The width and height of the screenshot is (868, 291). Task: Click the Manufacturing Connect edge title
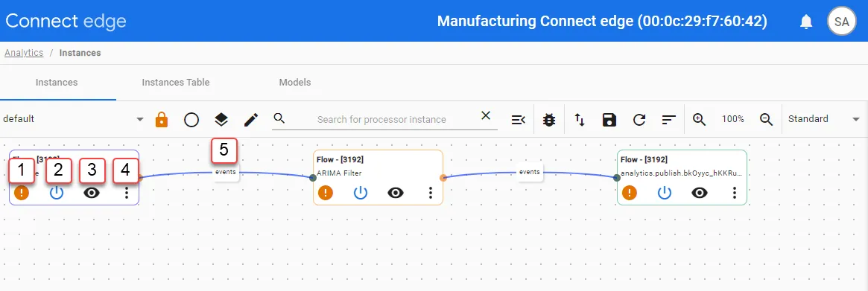tap(602, 22)
